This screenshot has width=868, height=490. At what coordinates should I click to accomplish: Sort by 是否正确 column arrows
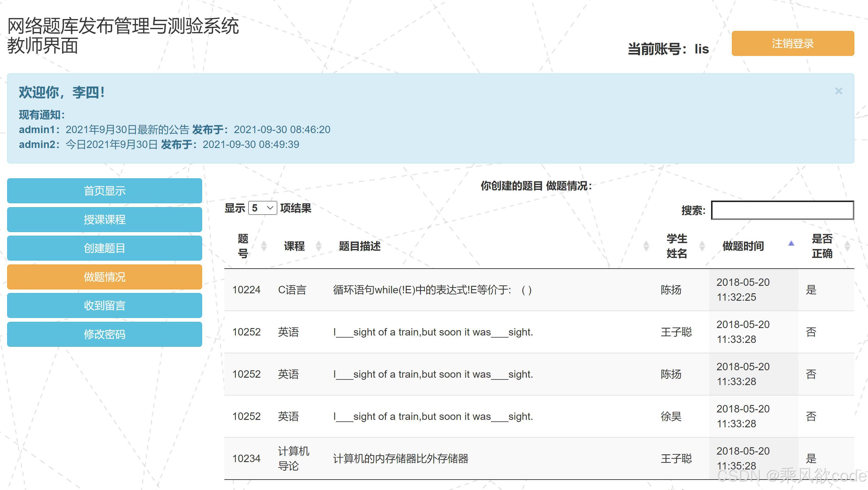847,246
